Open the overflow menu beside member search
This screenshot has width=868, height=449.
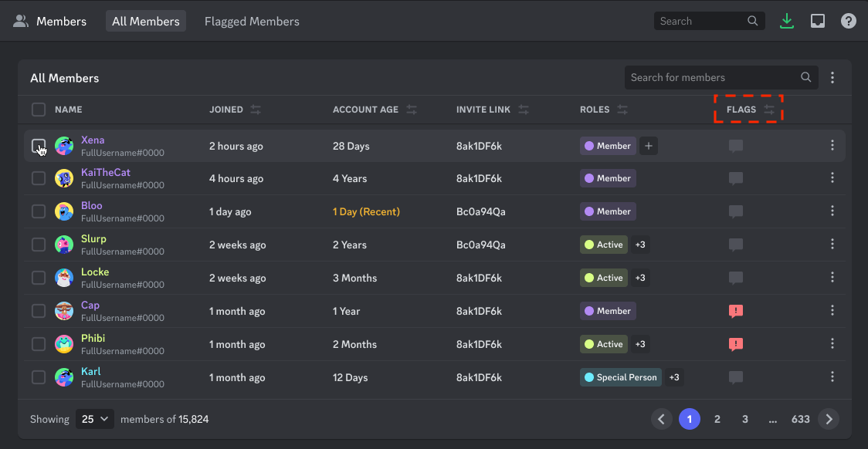832,77
